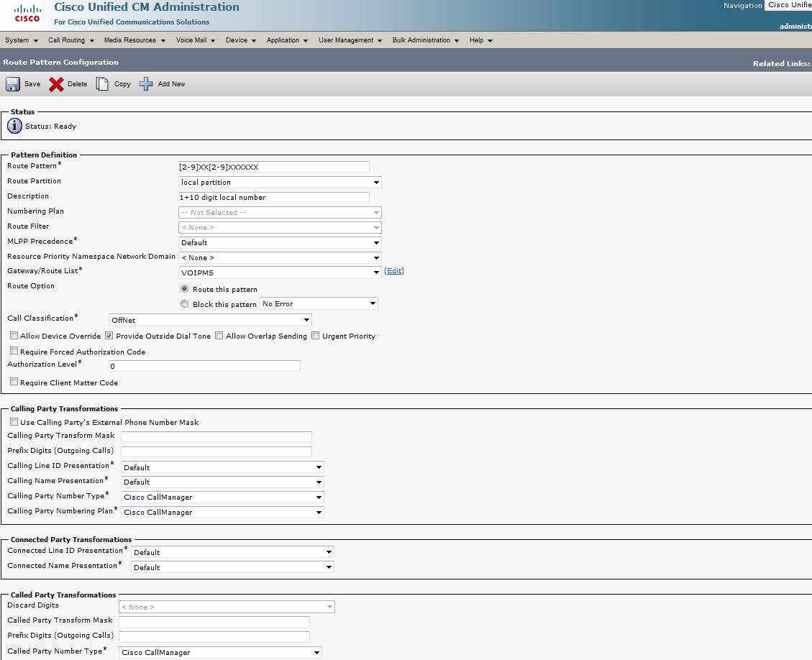Open the Media Resources menu
812x660 pixels.
click(x=134, y=40)
